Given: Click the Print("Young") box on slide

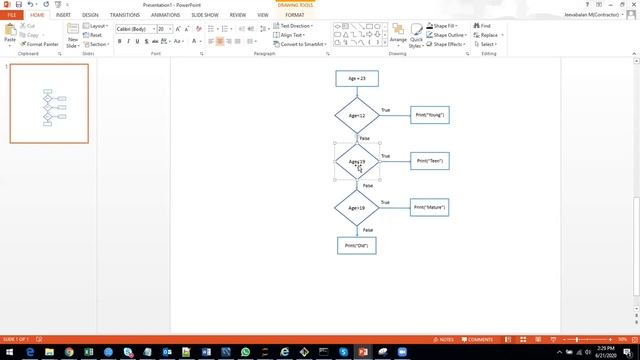Looking at the screenshot, I should [430, 115].
